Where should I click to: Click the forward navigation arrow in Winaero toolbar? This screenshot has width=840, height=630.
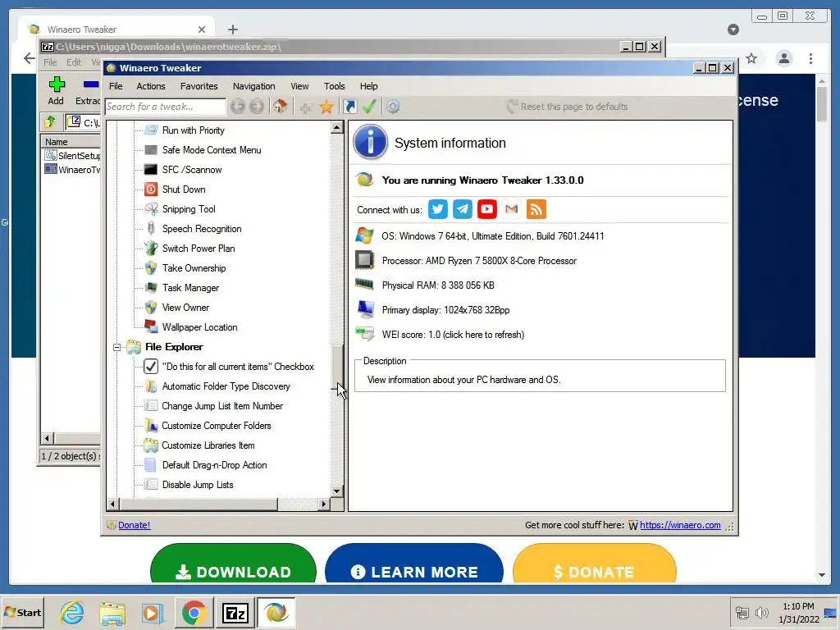[257, 107]
